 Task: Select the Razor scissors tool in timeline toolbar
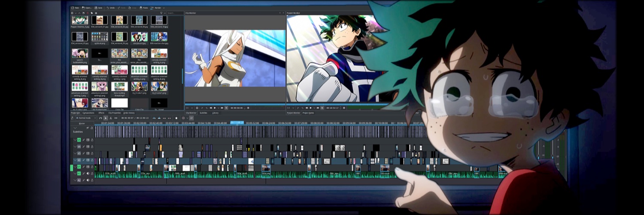coord(111,118)
